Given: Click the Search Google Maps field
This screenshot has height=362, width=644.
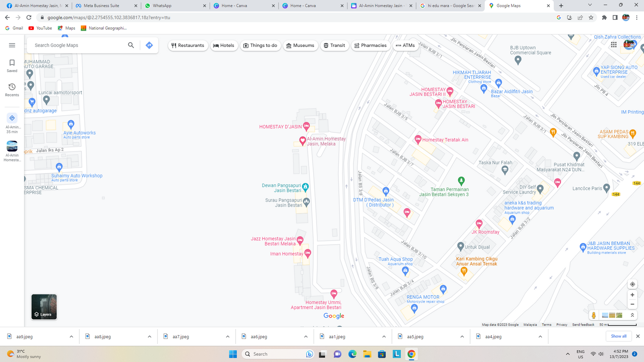Looking at the screenshot, I should tap(80, 45).
